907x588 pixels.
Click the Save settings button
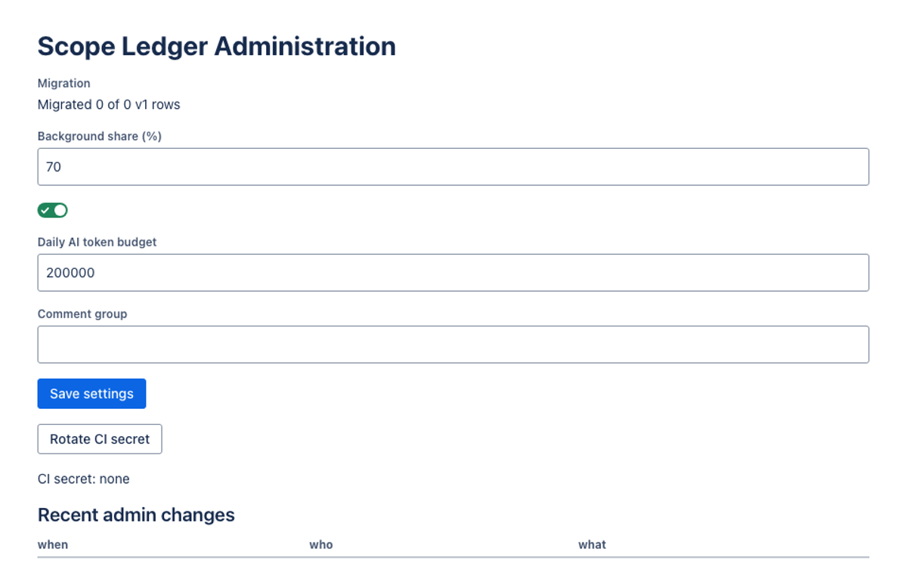coord(91,394)
